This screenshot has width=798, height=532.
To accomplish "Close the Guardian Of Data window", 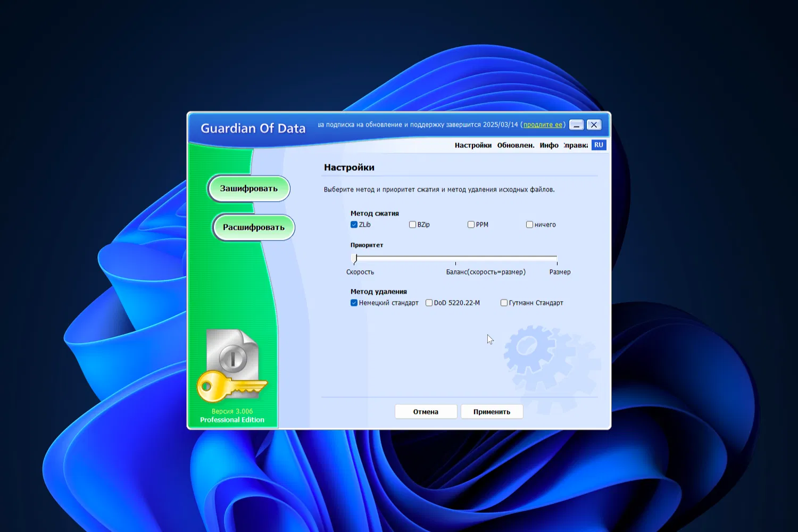I will 594,124.
